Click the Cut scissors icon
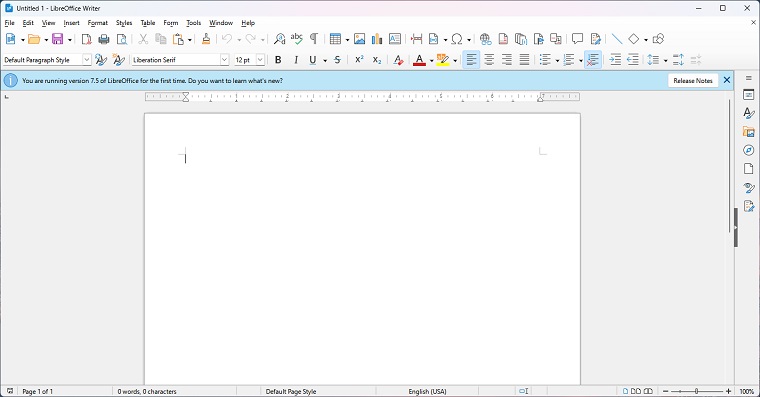 tap(143, 39)
